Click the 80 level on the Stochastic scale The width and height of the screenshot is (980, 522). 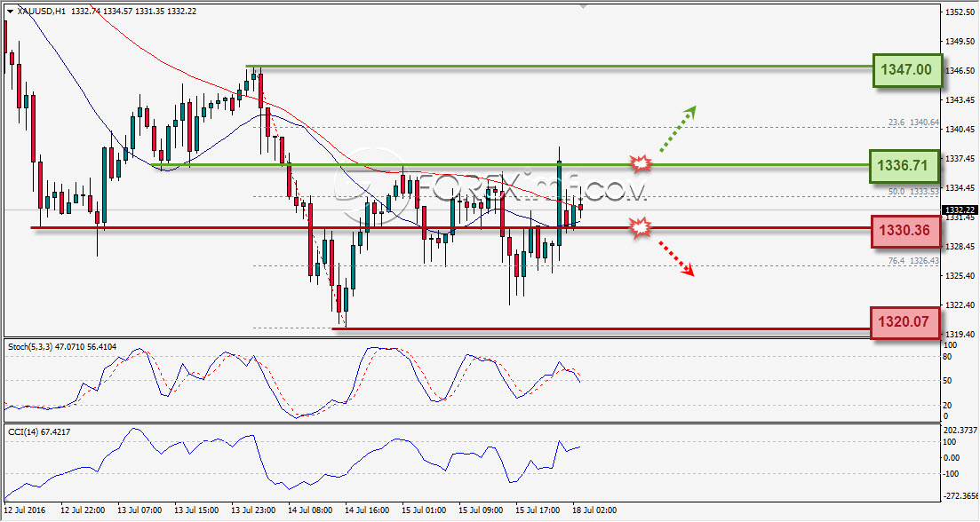point(947,357)
